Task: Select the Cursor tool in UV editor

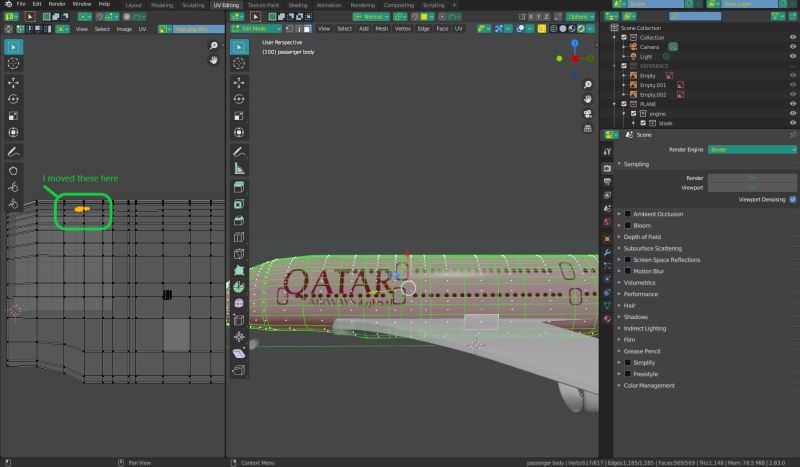Action: pyautogui.click(x=13, y=63)
